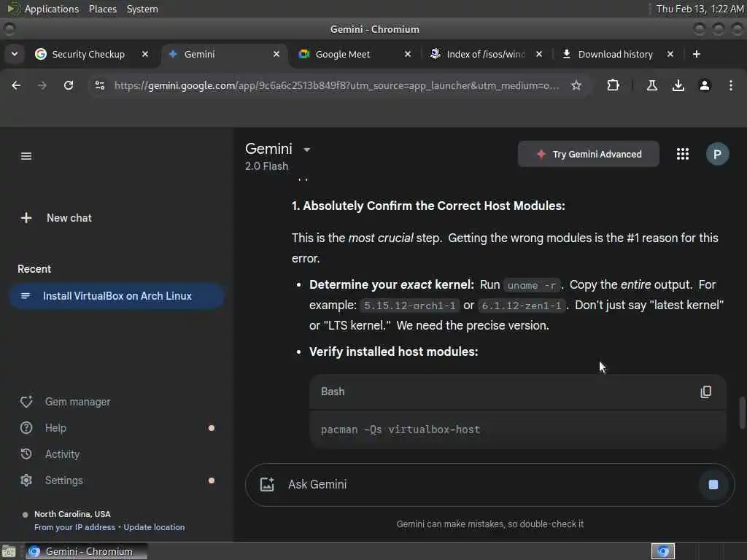Close the Gemini tab
The height and width of the screenshot is (560, 747).
click(276, 54)
